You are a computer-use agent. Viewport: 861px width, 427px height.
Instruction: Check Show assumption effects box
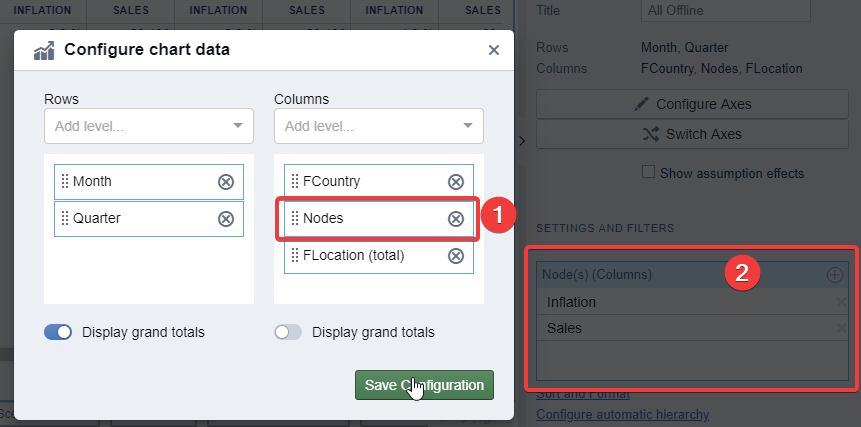pyautogui.click(x=648, y=173)
